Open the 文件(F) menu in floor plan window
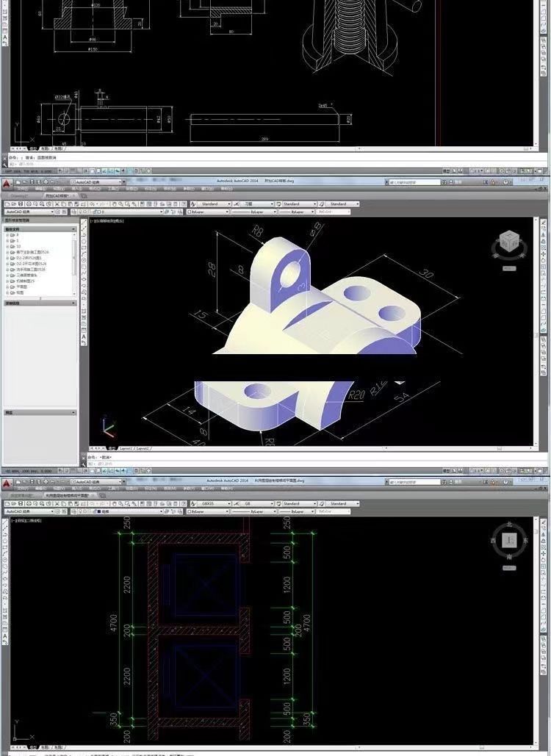Screen dimensions: 551x756 (22, 488)
